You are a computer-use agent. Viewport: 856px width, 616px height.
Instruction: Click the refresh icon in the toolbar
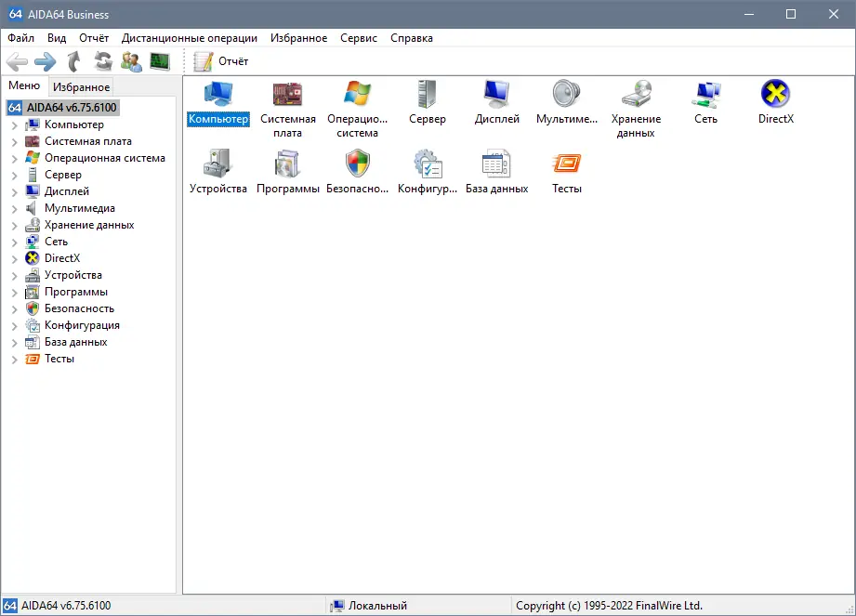coord(102,61)
